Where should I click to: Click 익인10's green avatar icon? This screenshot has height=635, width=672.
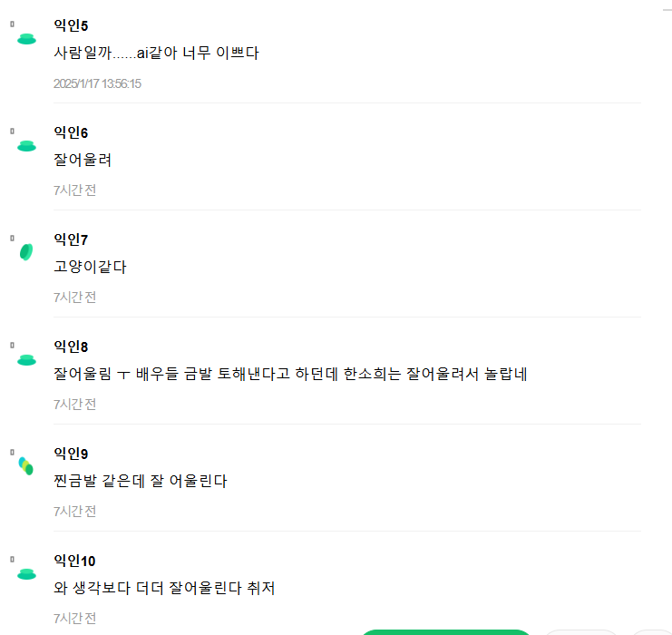(26, 573)
